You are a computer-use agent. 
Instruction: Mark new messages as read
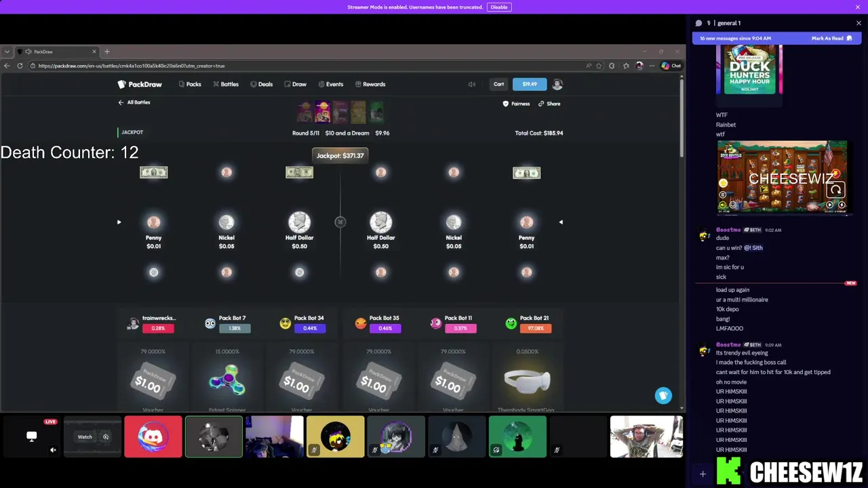[x=831, y=39]
